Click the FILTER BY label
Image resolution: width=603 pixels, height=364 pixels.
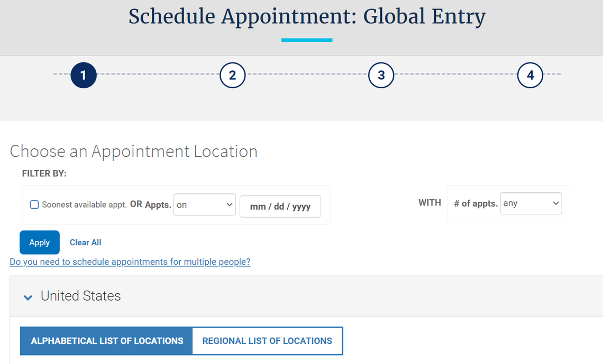tap(44, 173)
